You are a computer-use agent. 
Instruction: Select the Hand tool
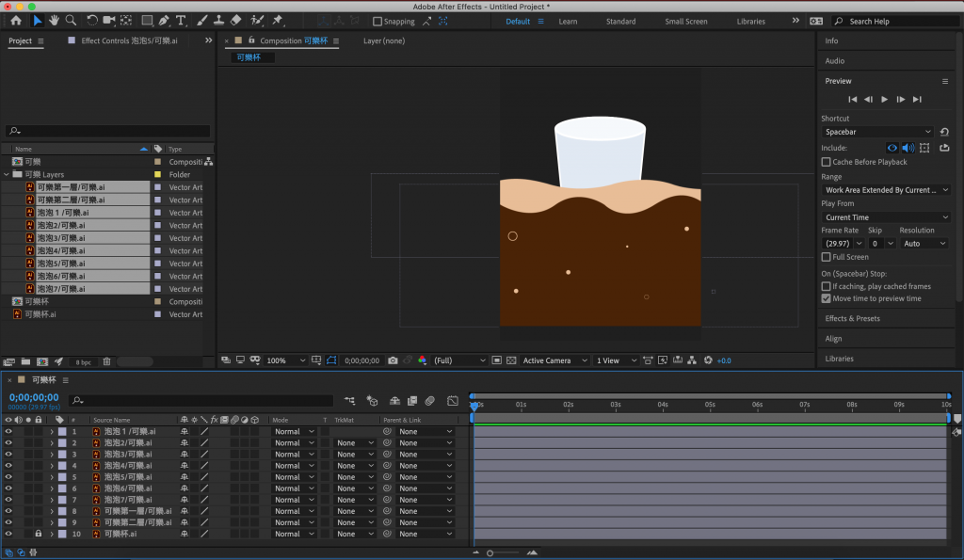pos(55,20)
